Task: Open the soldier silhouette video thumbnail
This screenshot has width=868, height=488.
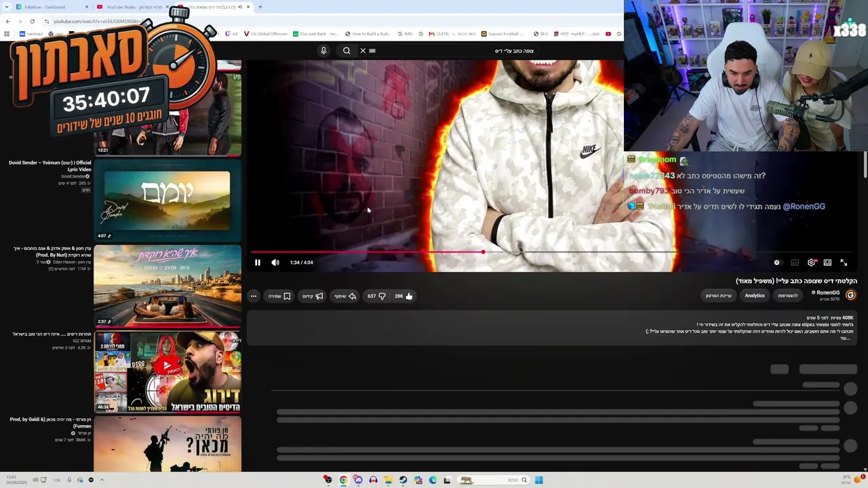Action: point(167,444)
